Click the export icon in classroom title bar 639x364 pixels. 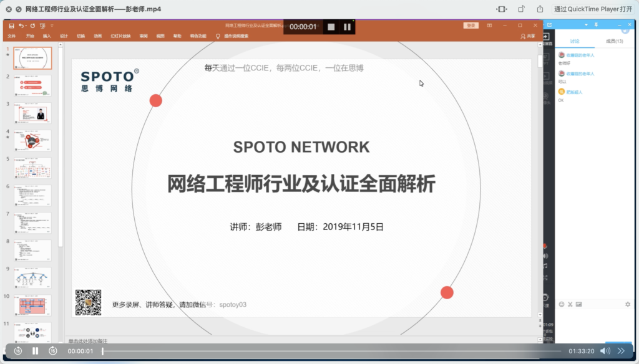tap(549, 25)
